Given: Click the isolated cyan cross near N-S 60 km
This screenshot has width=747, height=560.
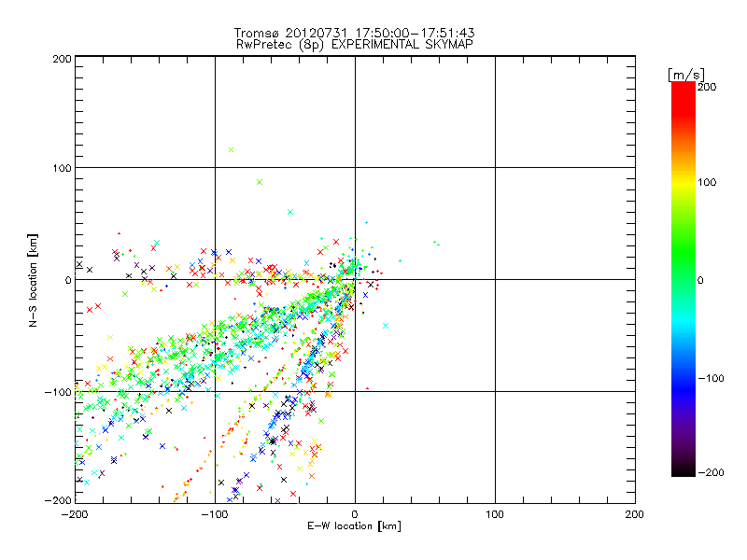Looking at the screenshot, I should 290,212.
